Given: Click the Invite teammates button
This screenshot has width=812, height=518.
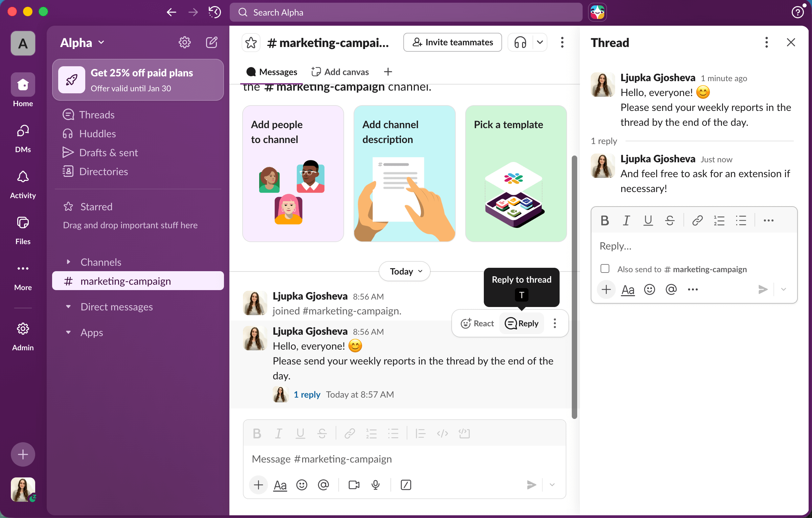Looking at the screenshot, I should pyautogui.click(x=452, y=42).
